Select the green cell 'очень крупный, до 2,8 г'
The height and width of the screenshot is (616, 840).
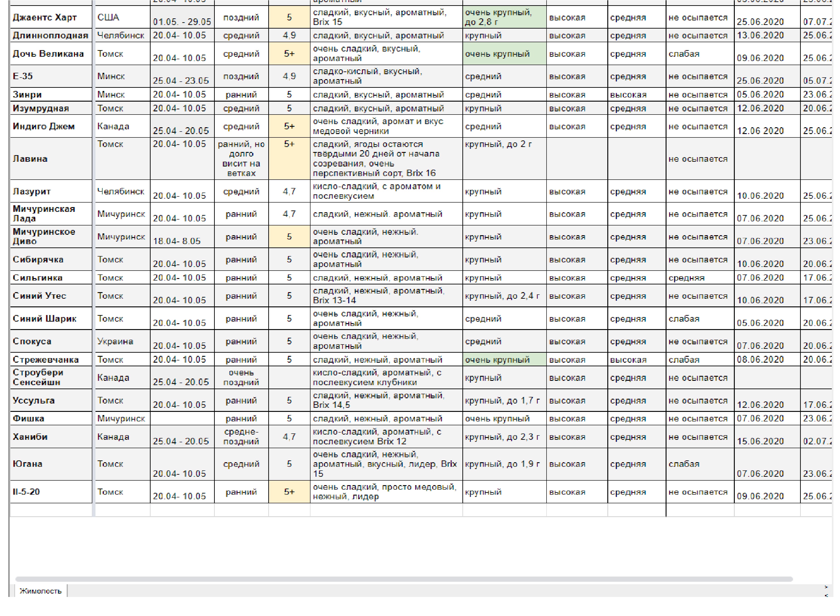pos(504,17)
